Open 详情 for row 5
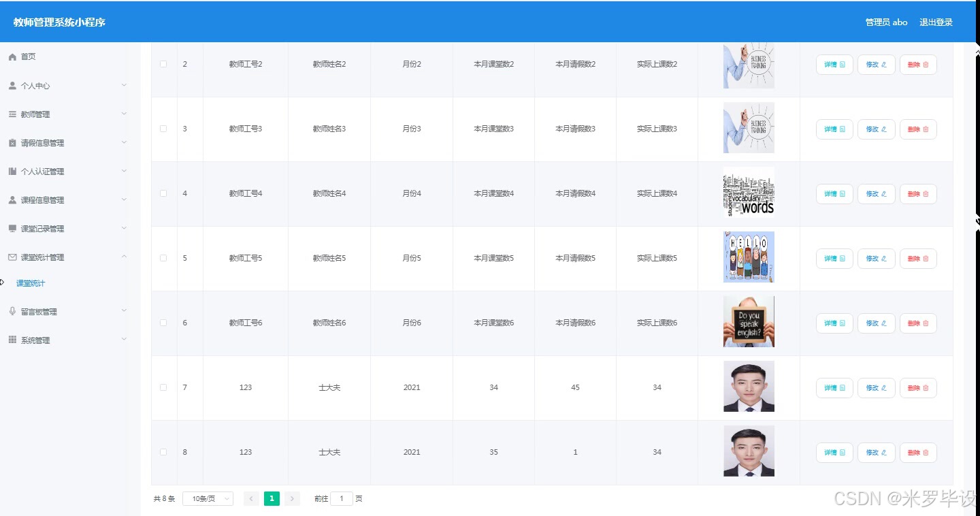The height and width of the screenshot is (516, 980). coord(834,259)
